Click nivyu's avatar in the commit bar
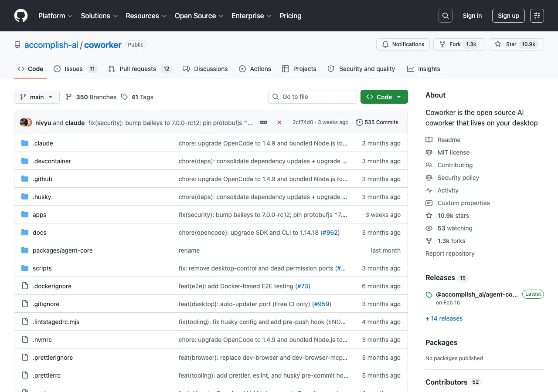This screenshot has height=392, width=558. [24, 122]
